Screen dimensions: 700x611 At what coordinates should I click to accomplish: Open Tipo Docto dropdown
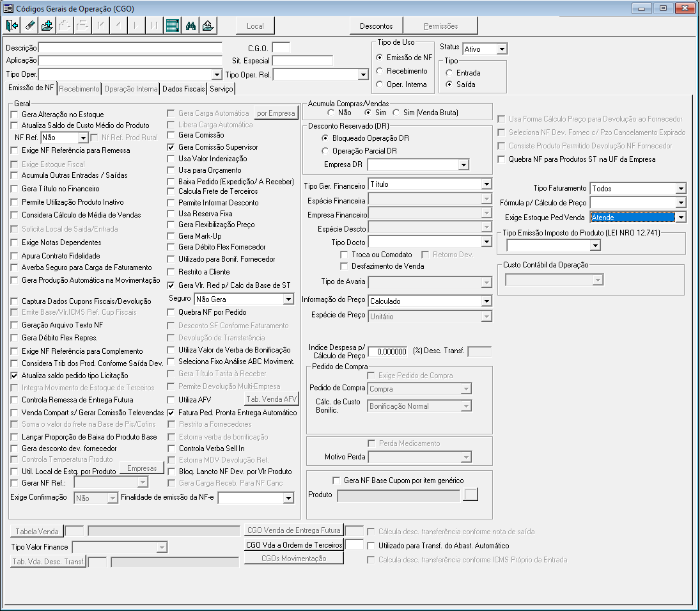tap(486, 242)
